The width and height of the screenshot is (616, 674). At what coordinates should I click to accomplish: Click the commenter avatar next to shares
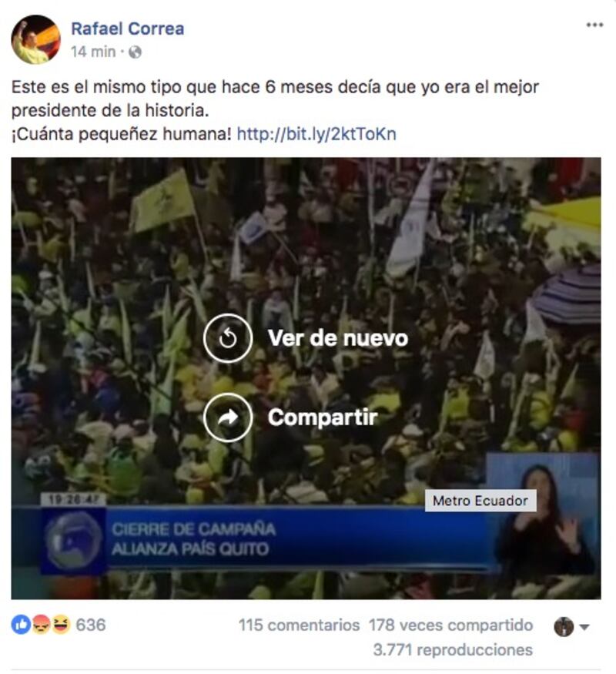564,627
